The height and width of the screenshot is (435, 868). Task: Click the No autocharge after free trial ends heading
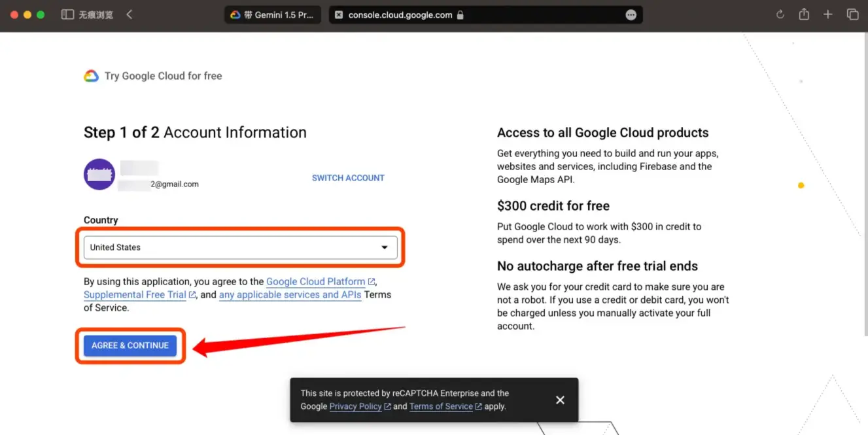coord(597,266)
